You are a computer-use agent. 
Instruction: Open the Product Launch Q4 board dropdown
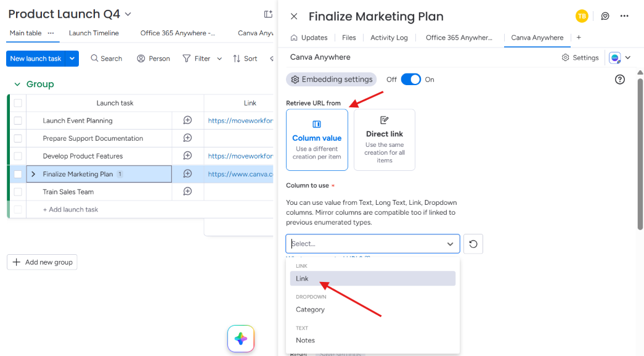(x=128, y=14)
